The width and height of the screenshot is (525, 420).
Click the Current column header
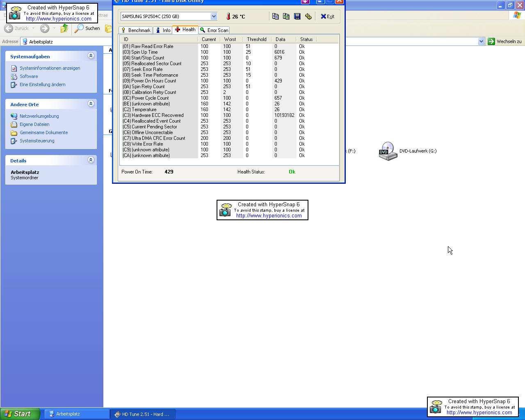click(209, 39)
